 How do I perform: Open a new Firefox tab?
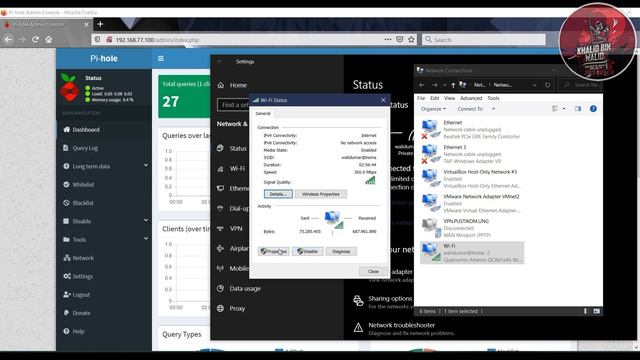coord(100,24)
